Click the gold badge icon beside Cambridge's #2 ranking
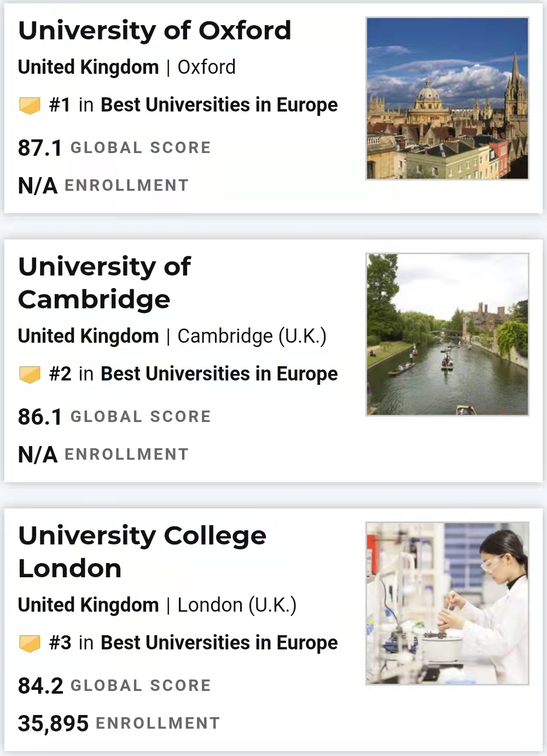The image size is (547, 756). [30, 374]
